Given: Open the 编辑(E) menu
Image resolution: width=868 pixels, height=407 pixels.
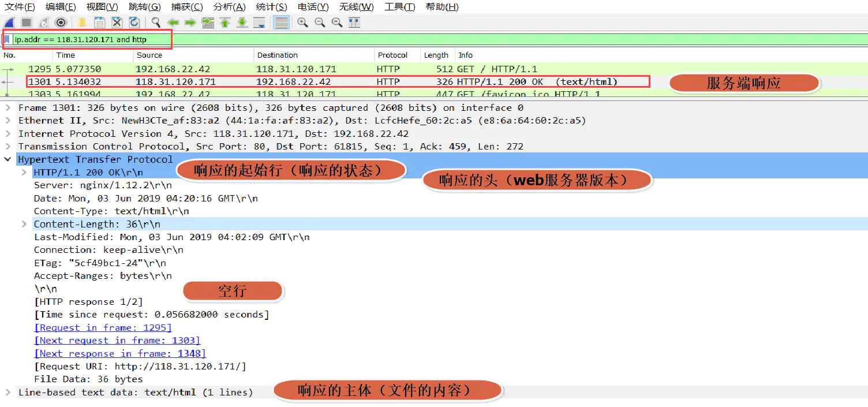Looking at the screenshot, I should [61, 7].
